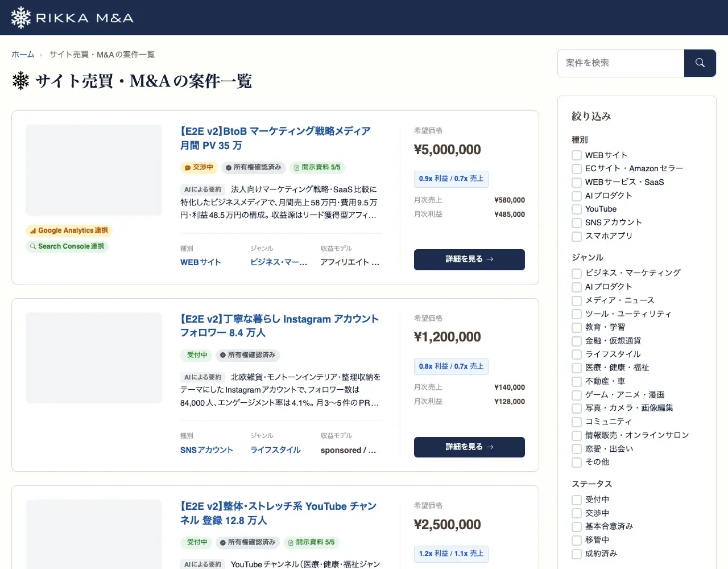The height and width of the screenshot is (569, 728).
Task: Click 詳細を見る for the ¥5,000,000 listing
Action: click(469, 259)
